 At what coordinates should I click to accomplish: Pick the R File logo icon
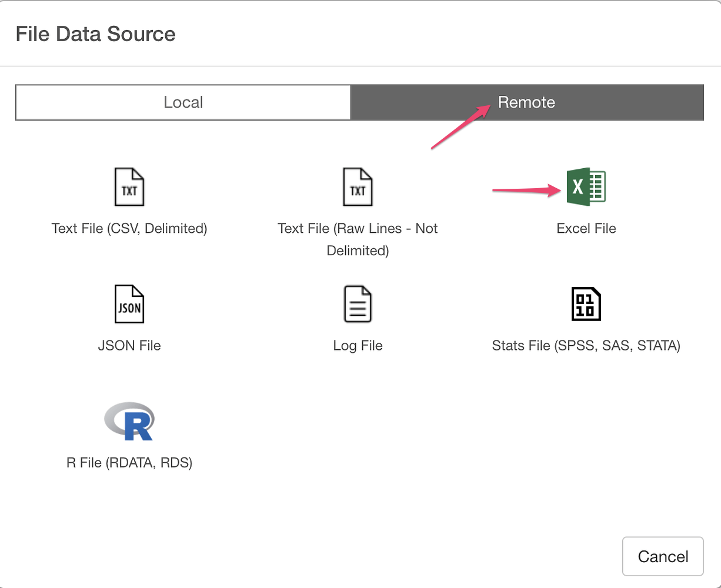point(129,421)
